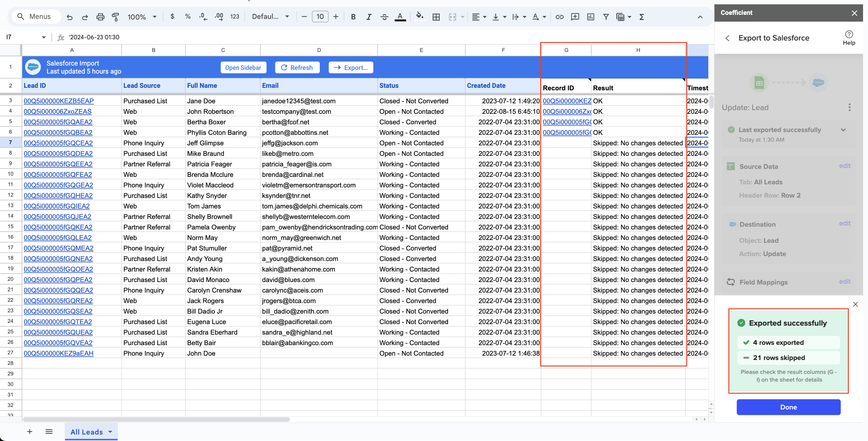Toggle bold formatting
Viewport: 868px width, 441px height.
point(353,16)
